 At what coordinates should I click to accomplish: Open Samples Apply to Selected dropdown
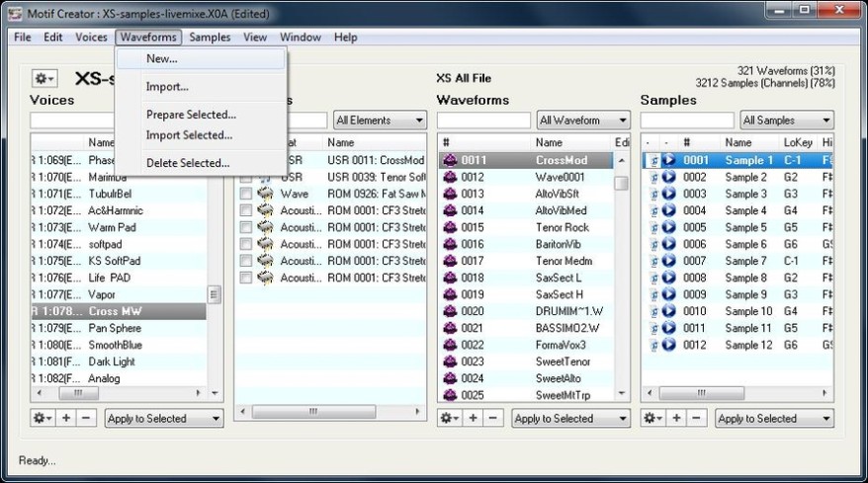[x=774, y=418]
